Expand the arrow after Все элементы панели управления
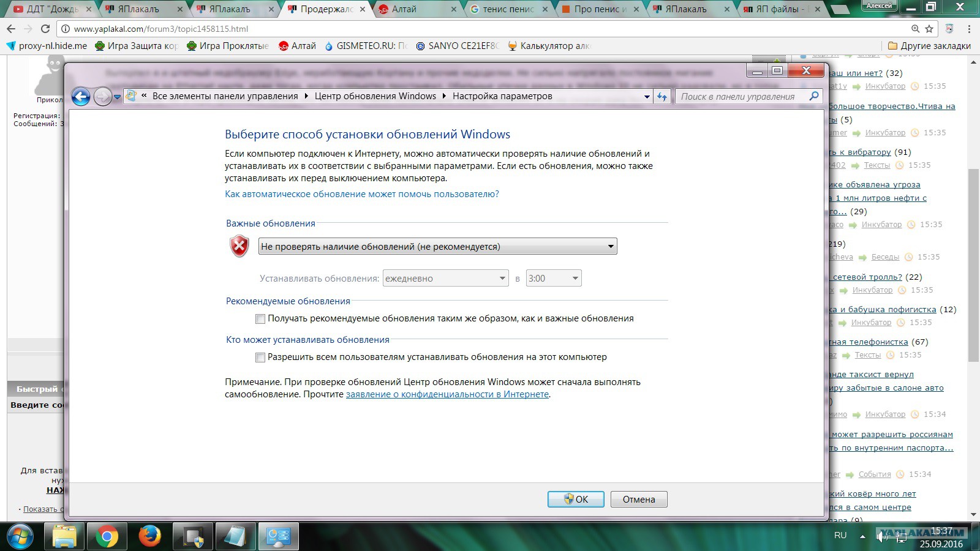 click(x=306, y=96)
